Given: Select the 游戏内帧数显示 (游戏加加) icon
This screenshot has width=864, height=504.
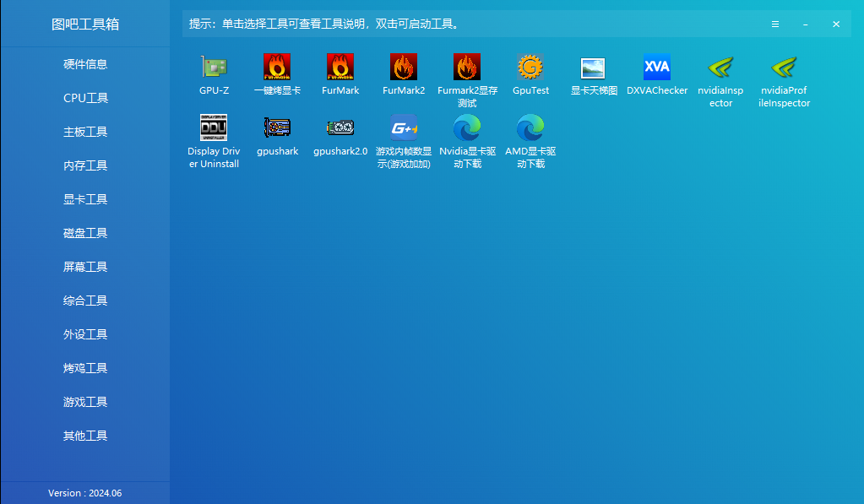Looking at the screenshot, I should [x=404, y=127].
